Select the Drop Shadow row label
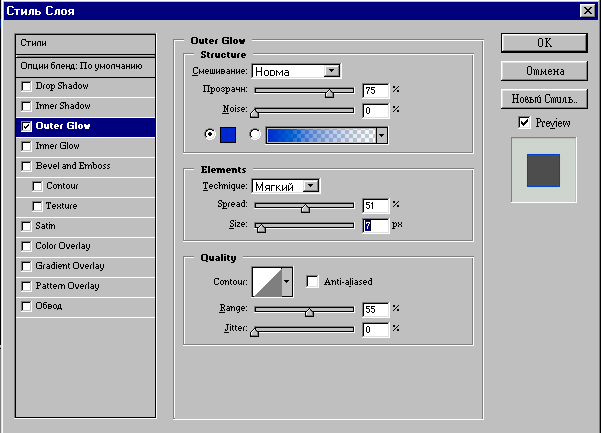The image size is (601, 433). [x=62, y=86]
